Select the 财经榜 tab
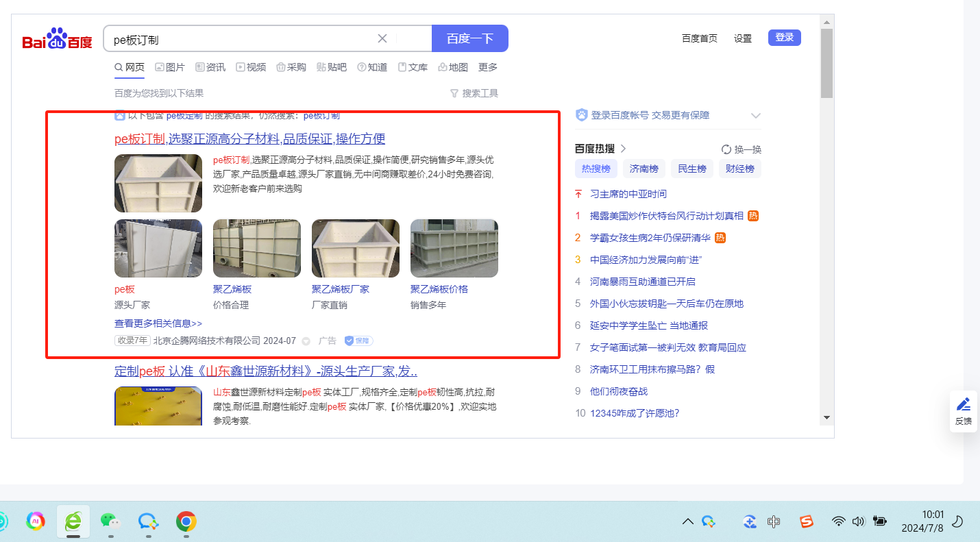980x542 pixels. (740, 169)
